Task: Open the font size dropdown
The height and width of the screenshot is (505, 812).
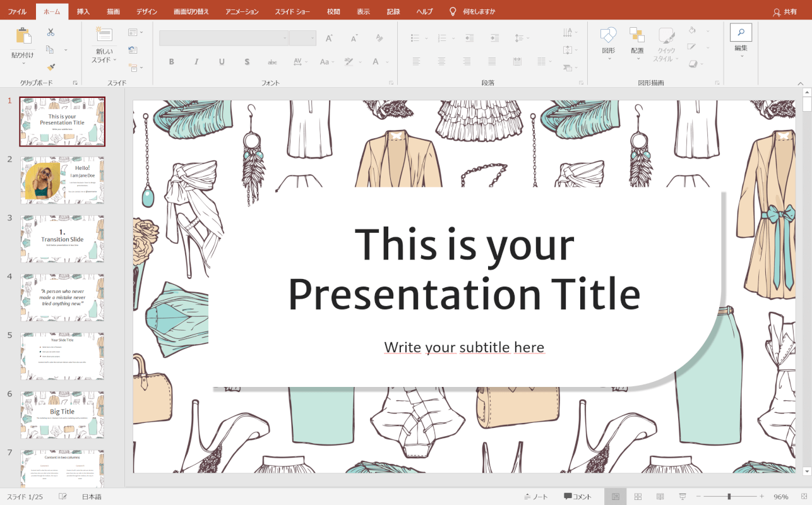Action: coord(313,38)
